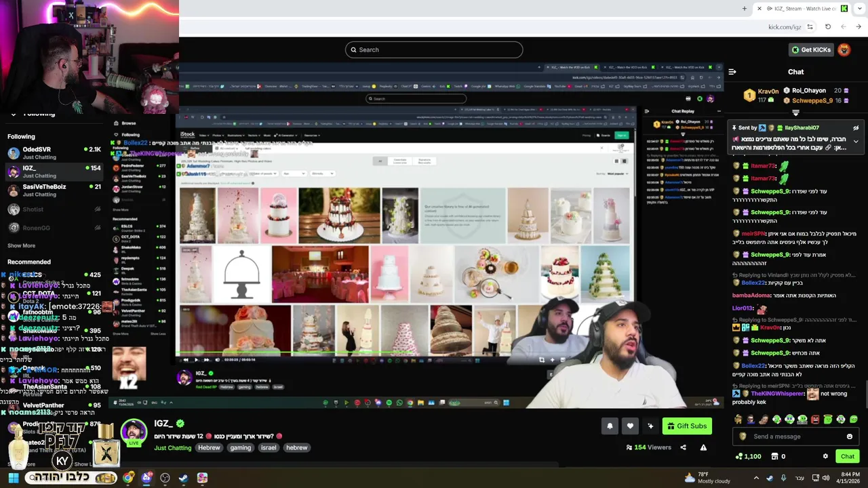This screenshot has width=868, height=488.
Task: Expand the pinned message chevron
Action: pyautogui.click(x=856, y=142)
